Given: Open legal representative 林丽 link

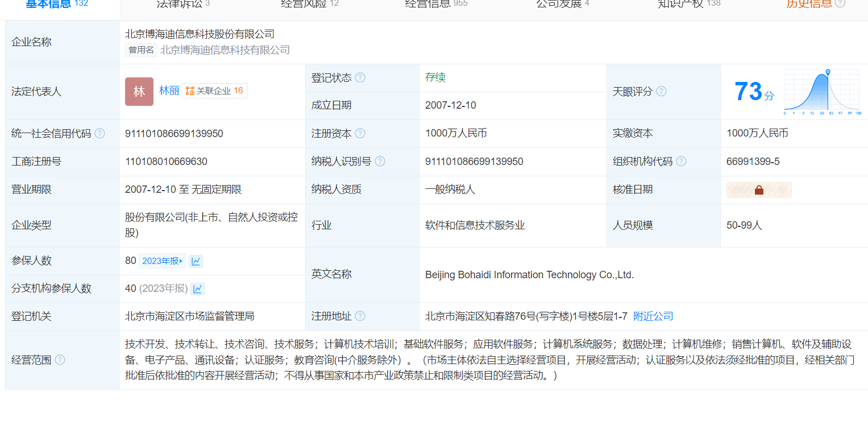Looking at the screenshot, I should tap(169, 91).
